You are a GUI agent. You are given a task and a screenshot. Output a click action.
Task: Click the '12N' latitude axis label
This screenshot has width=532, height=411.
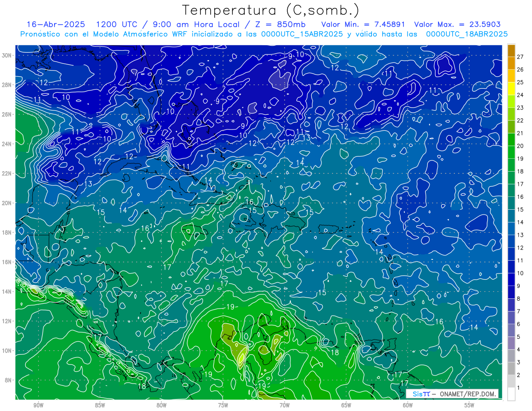coord(8,321)
